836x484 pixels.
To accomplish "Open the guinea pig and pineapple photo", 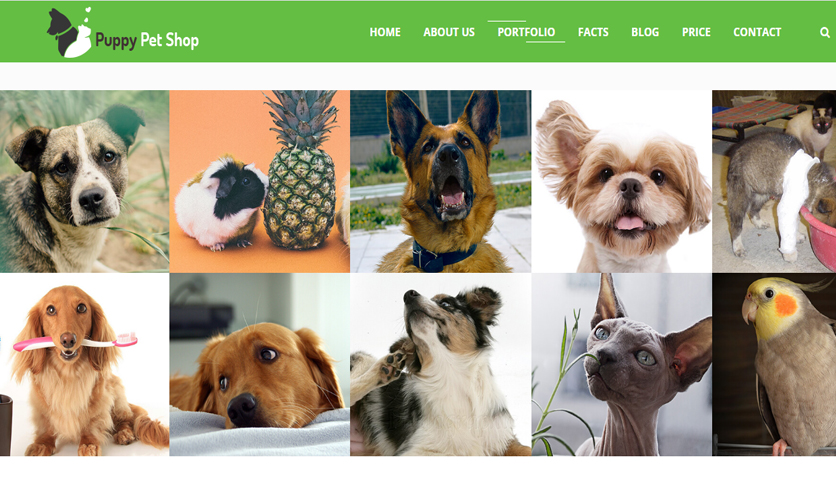I will 260,181.
